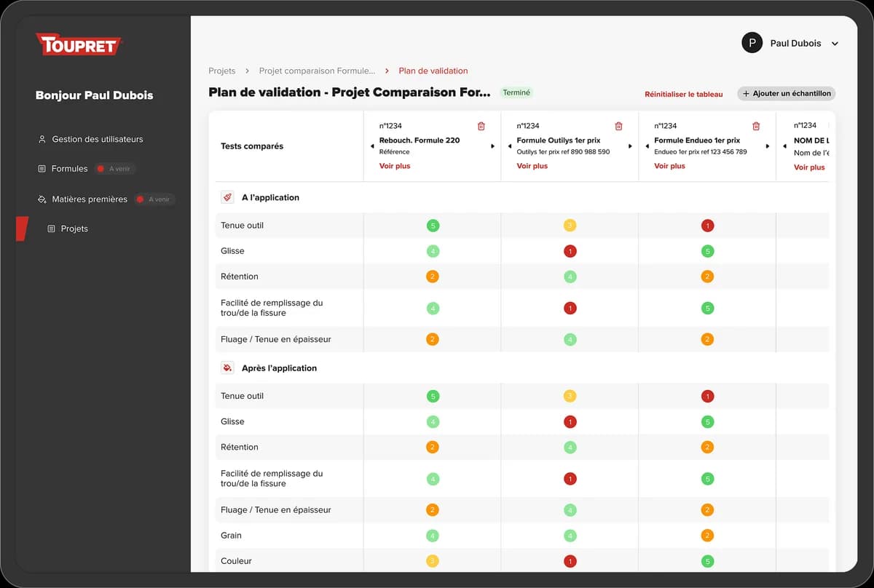Click the page title Plan de validation - Projet Comparaison
This screenshot has height=588, width=874.
pos(350,92)
